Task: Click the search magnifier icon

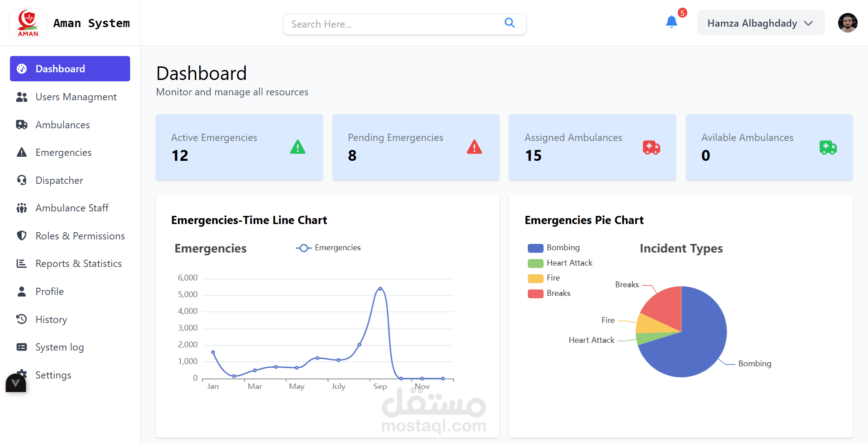Action: pos(509,23)
